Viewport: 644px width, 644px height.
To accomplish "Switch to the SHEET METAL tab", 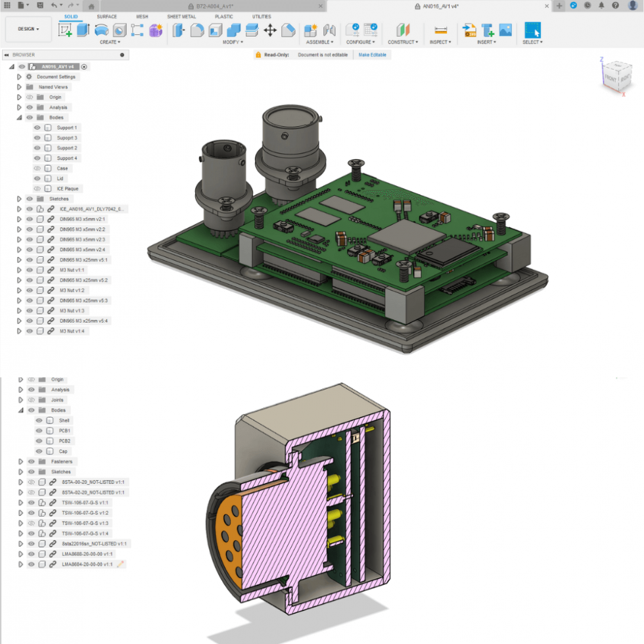I will 181,16.
